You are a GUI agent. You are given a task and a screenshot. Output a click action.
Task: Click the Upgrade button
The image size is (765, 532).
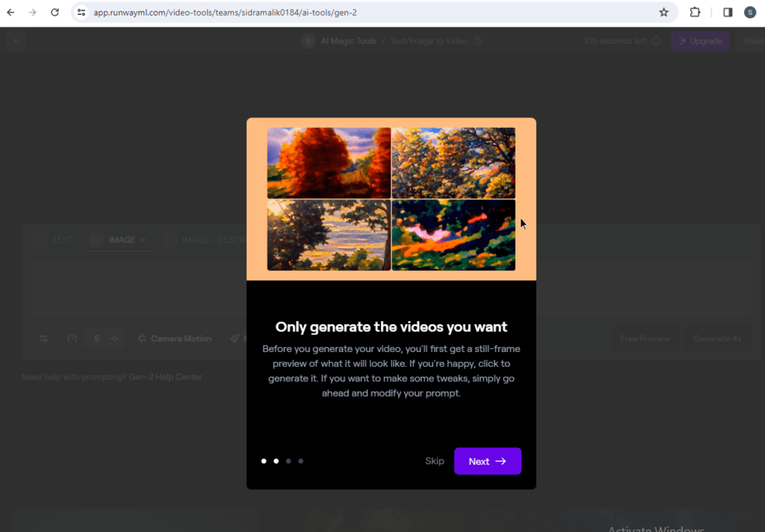pyautogui.click(x=700, y=41)
